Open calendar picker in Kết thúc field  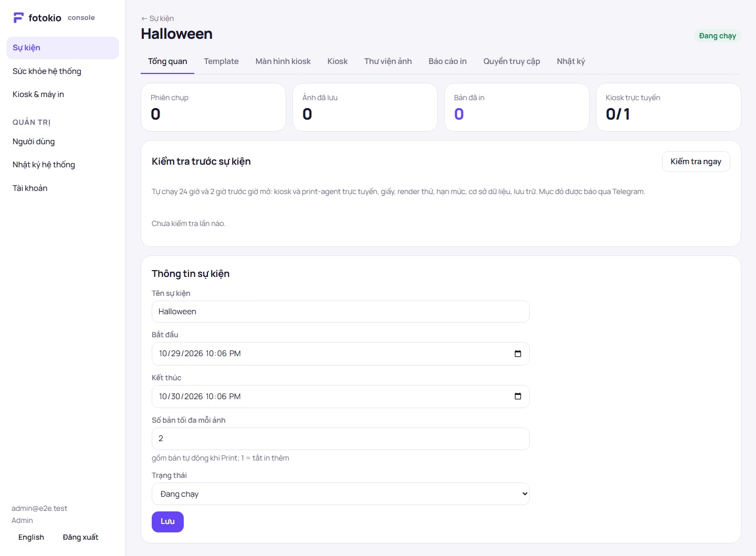click(x=518, y=397)
